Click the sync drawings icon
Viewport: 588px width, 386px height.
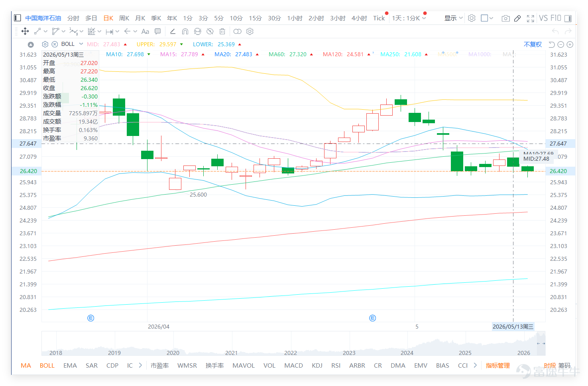197,31
